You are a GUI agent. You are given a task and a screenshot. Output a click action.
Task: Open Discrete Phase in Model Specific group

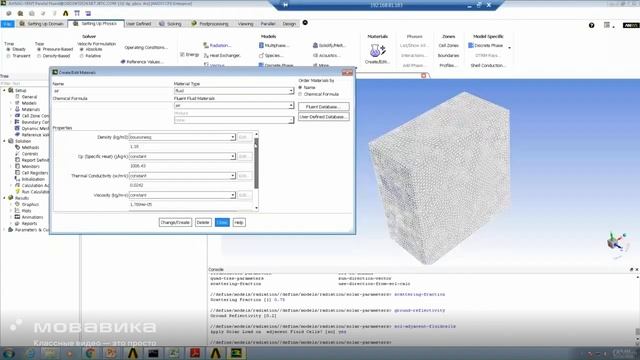[x=486, y=45]
